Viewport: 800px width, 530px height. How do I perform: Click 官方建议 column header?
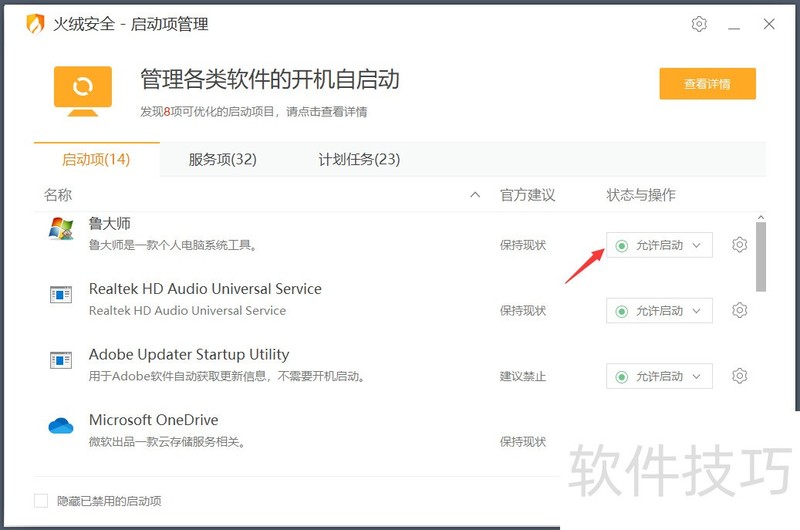click(x=528, y=195)
